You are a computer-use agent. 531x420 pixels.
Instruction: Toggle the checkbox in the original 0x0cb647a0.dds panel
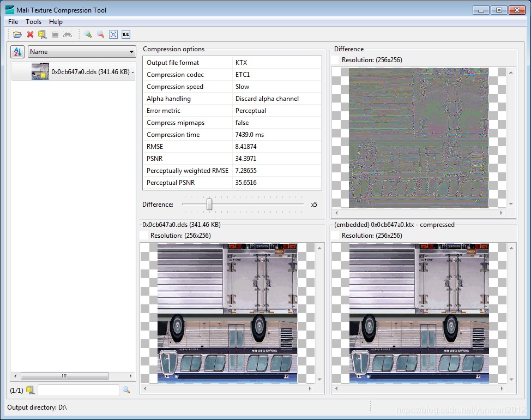coord(144,236)
